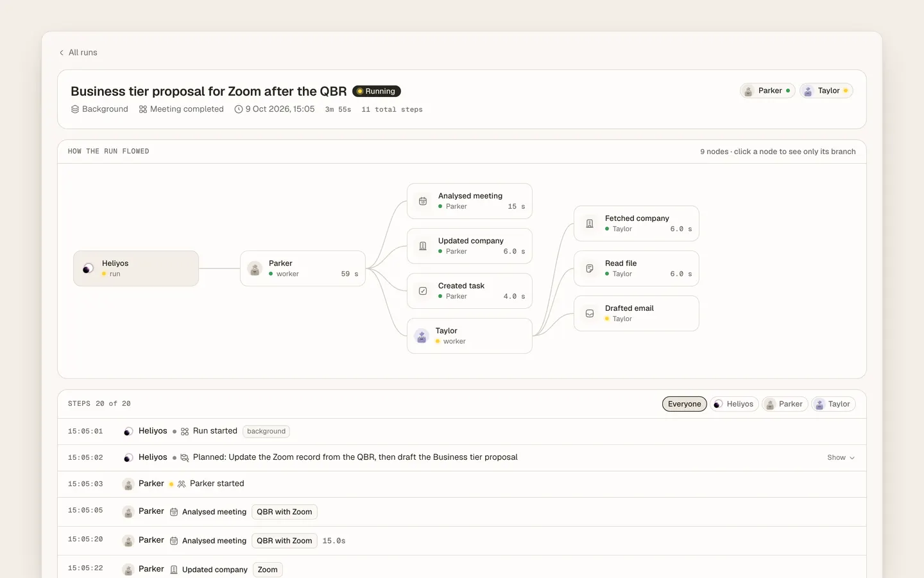Click the background tag on Run started

click(x=266, y=432)
